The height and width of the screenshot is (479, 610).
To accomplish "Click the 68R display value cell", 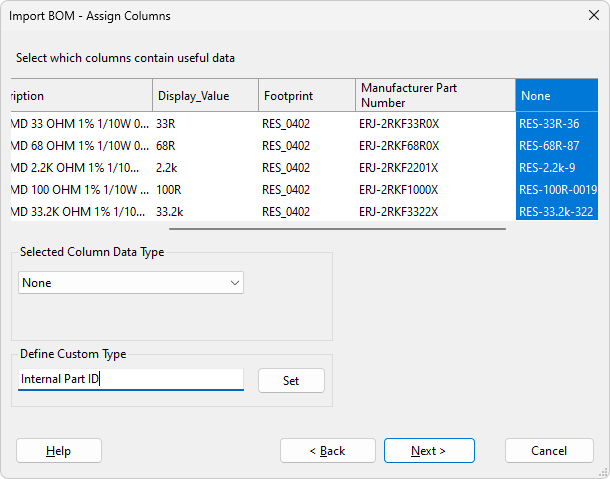I will point(165,146).
